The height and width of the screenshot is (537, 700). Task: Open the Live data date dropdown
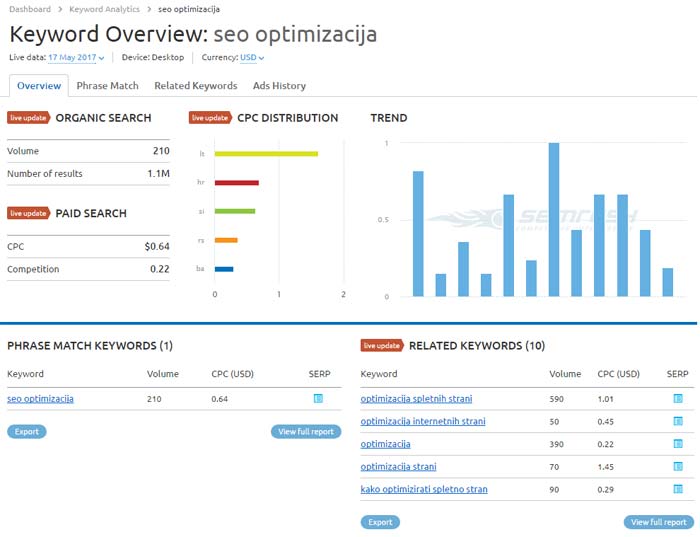pyautogui.click(x=76, y=58)
